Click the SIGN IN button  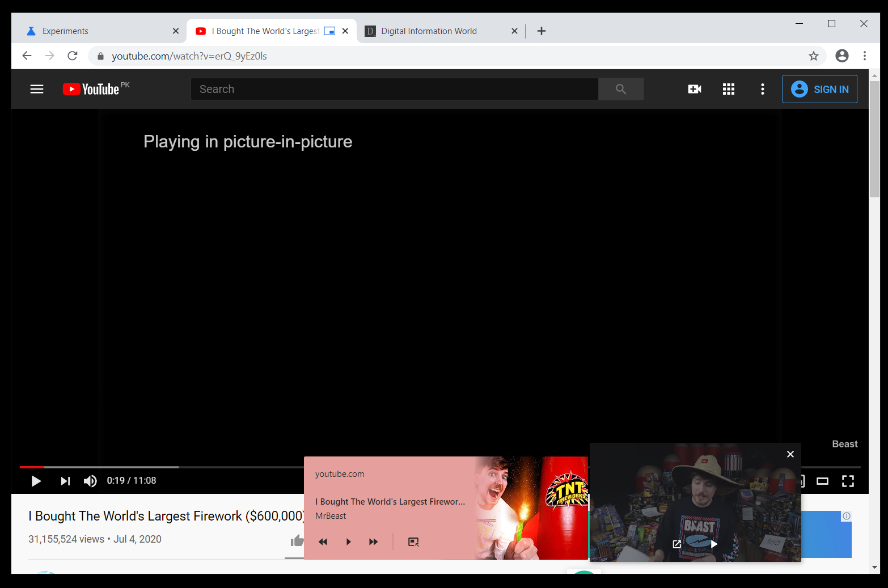820,89
